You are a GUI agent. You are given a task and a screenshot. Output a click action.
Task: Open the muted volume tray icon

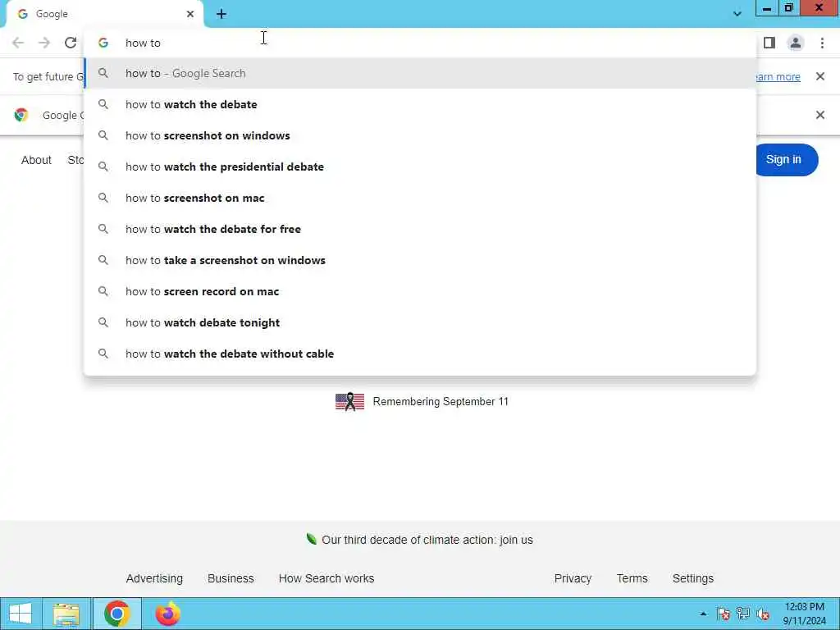click(763, 614)
